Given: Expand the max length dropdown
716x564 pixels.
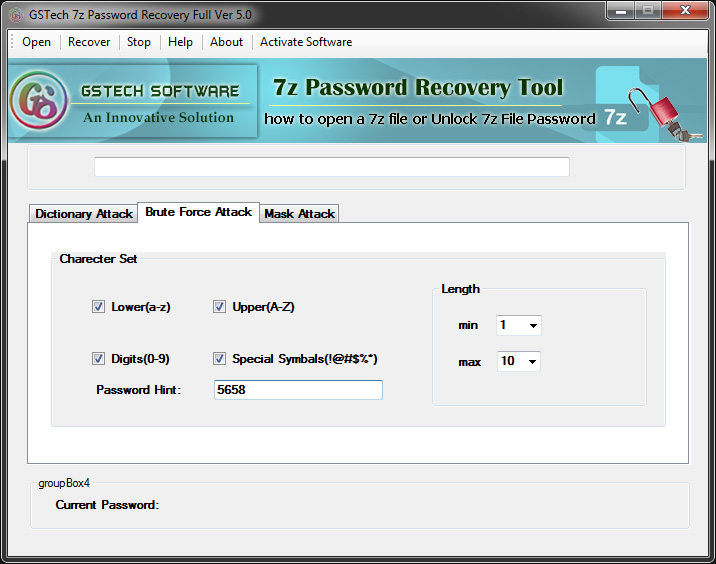Looking at the screenshot, I should click(x=532, y=361).
